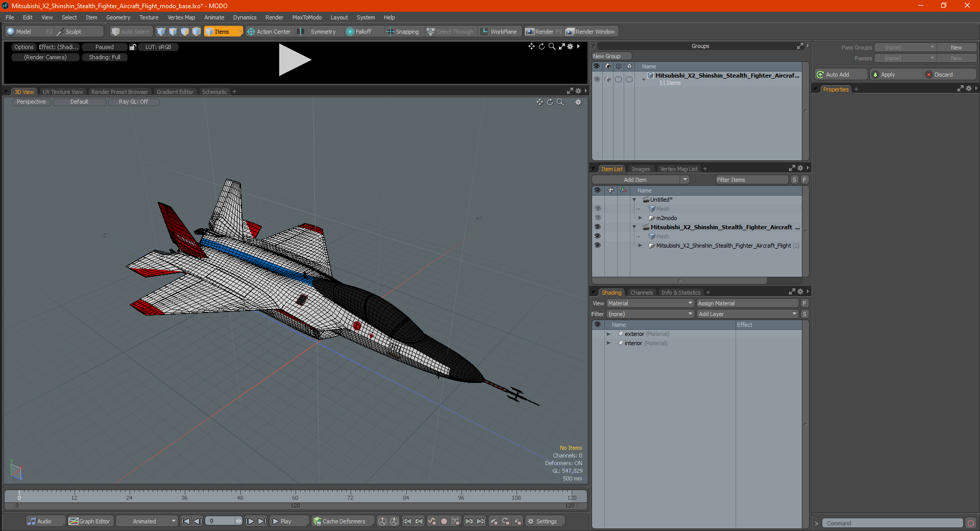Open the View Material dropdown
Screen dimensions: 980x531
(x=650, y=303)
